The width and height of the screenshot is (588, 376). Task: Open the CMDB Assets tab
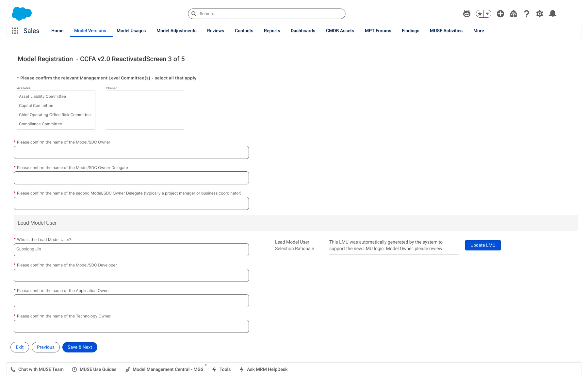pyautogui.click(x=340, y=31)
